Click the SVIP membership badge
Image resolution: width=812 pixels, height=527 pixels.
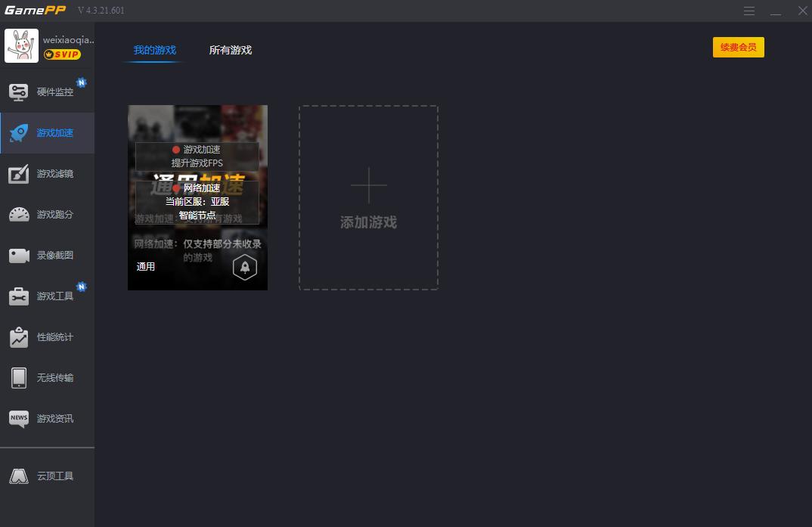pos(62,54)
